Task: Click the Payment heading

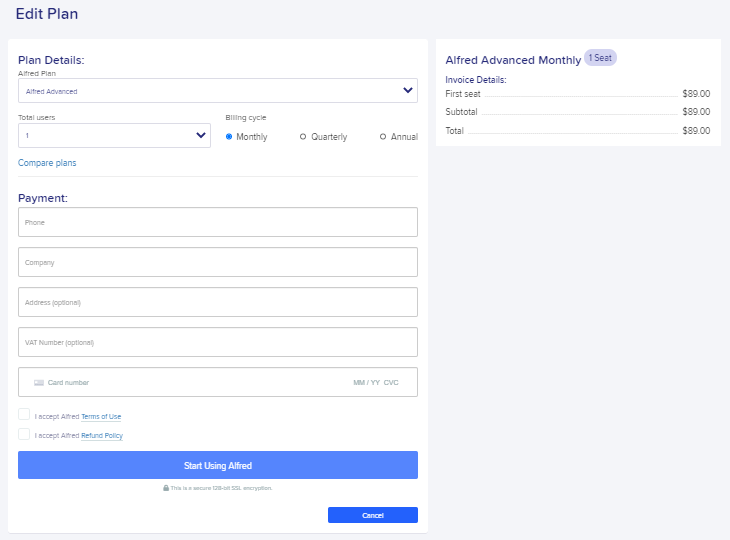Action: point(43,198)
